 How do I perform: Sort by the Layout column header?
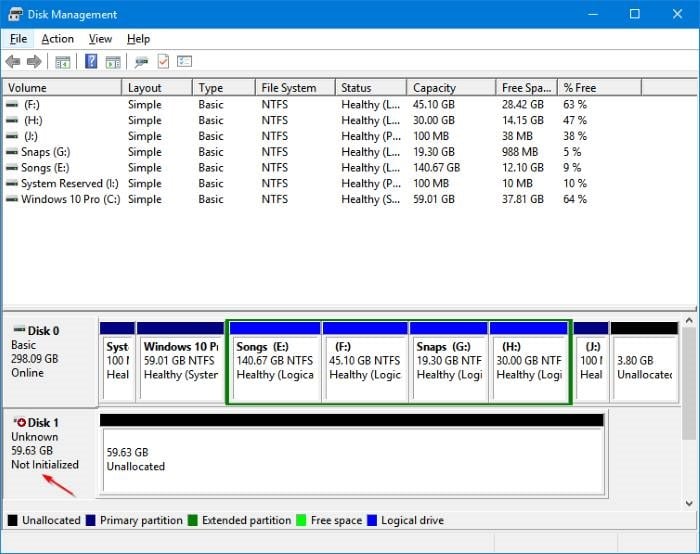pyautogui.click(x=157, y=87)
